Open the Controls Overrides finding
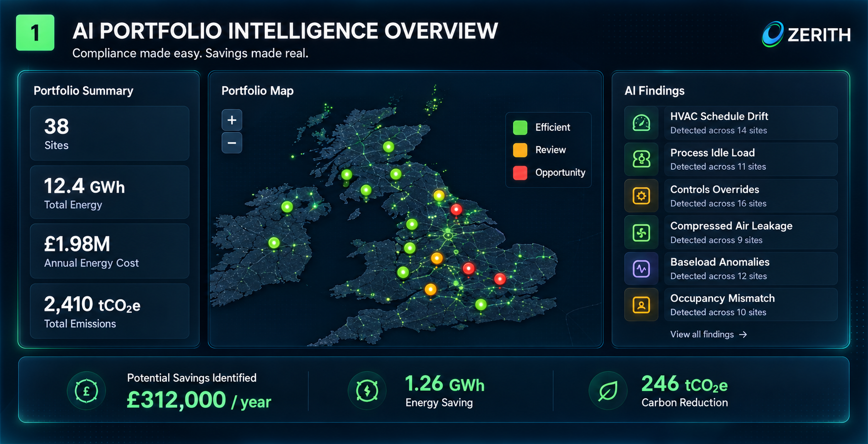Image resolution: width=868 pixels, height=444 pixels. 751,196
